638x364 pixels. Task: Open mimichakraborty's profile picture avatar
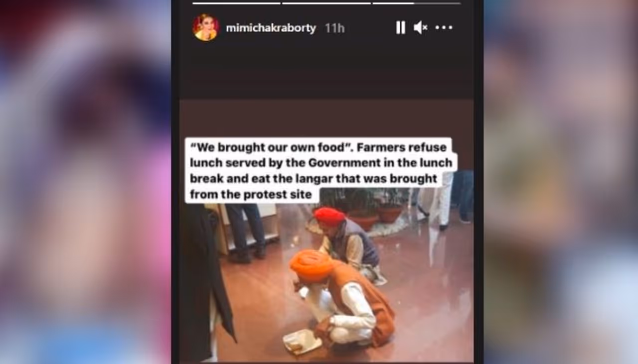pos(205,27)
